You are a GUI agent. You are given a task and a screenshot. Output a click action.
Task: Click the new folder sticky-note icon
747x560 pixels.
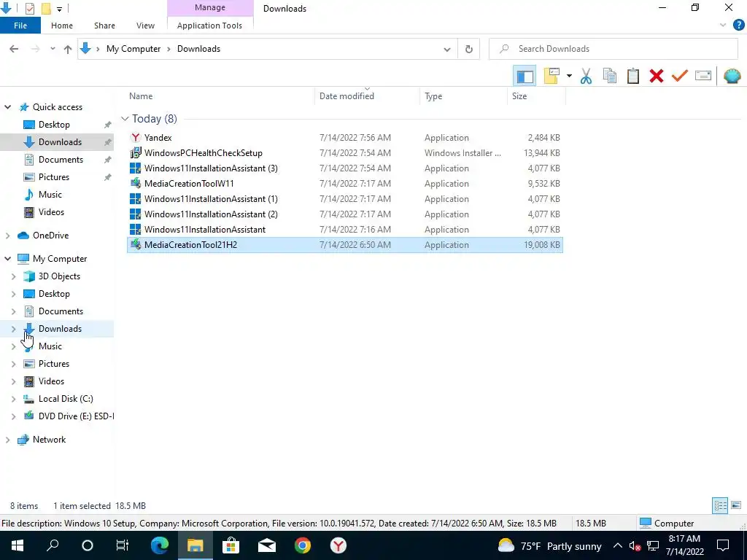[551, 76]
